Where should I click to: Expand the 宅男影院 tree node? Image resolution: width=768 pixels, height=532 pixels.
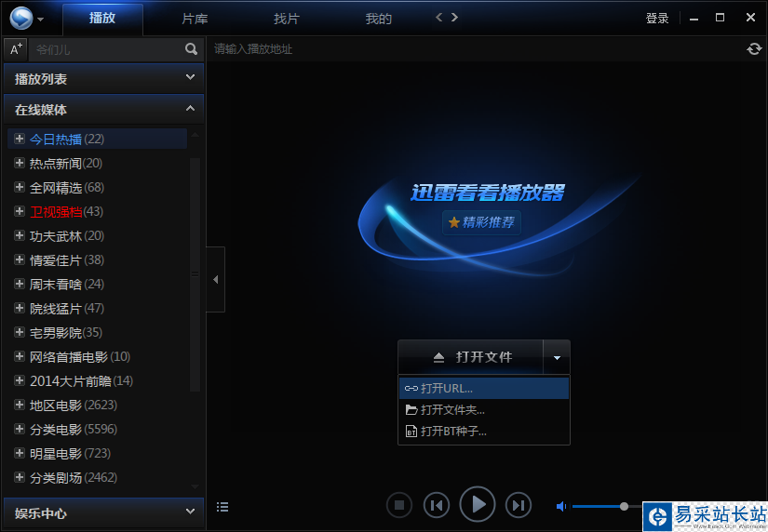pos(20,332)
